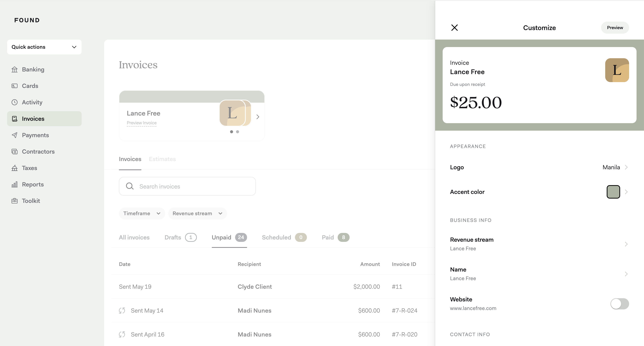Click the Search invoices field
This screenshot has width=644, height=346.
pyautogui.click(x=187, y=186)
